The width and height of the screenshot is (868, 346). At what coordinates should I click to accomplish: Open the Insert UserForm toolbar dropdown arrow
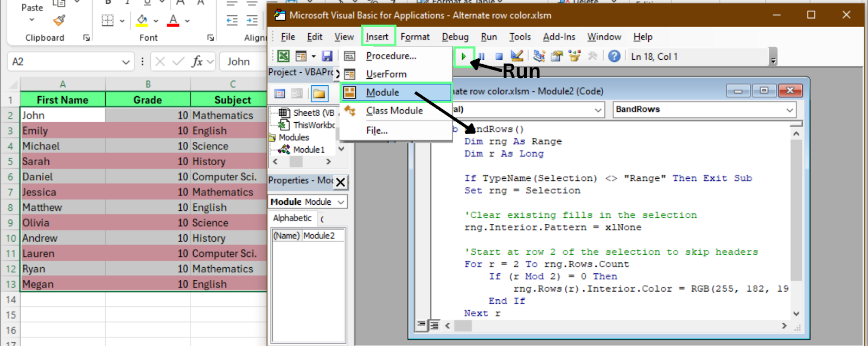click(313, 56)
